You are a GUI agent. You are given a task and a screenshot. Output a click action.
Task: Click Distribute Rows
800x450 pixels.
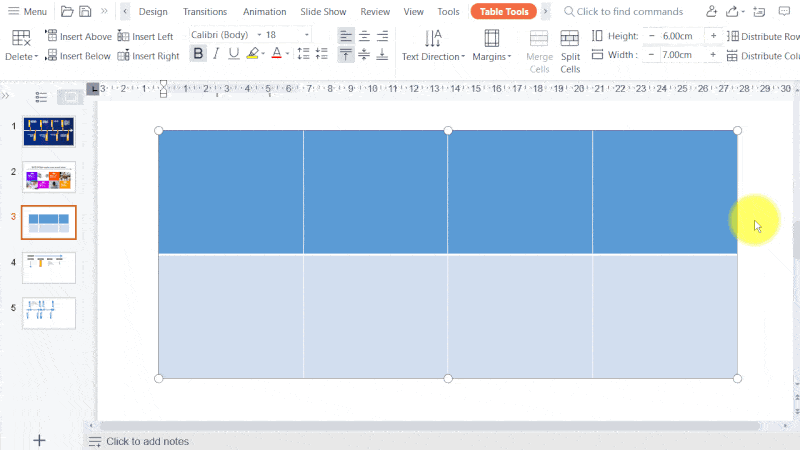coord(763,36)
